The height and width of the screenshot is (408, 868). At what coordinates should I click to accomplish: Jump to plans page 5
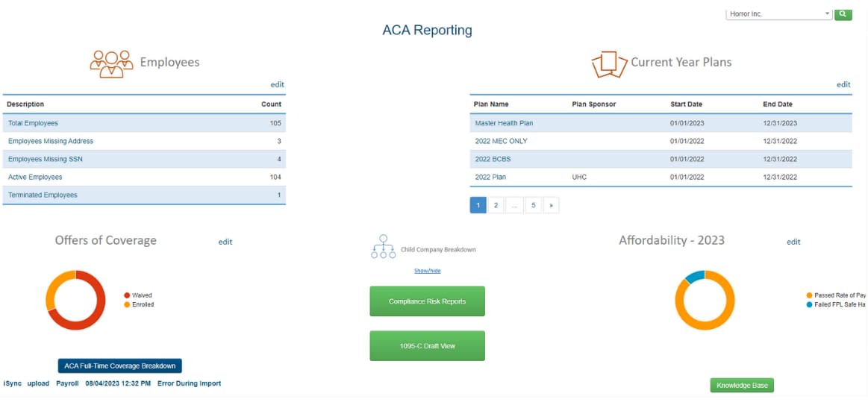click(x=533, y=205)
